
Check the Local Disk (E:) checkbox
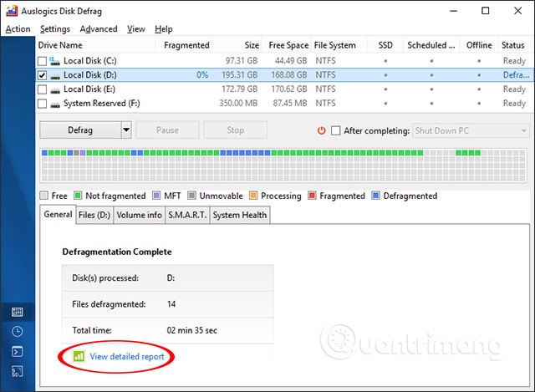pos(42,89)
